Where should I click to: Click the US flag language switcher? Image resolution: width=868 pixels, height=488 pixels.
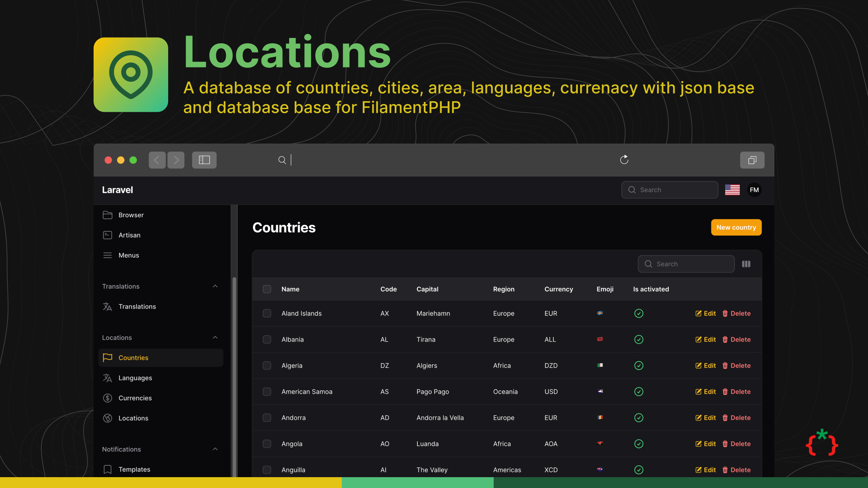pyautogui.click(x=732, y=190)
